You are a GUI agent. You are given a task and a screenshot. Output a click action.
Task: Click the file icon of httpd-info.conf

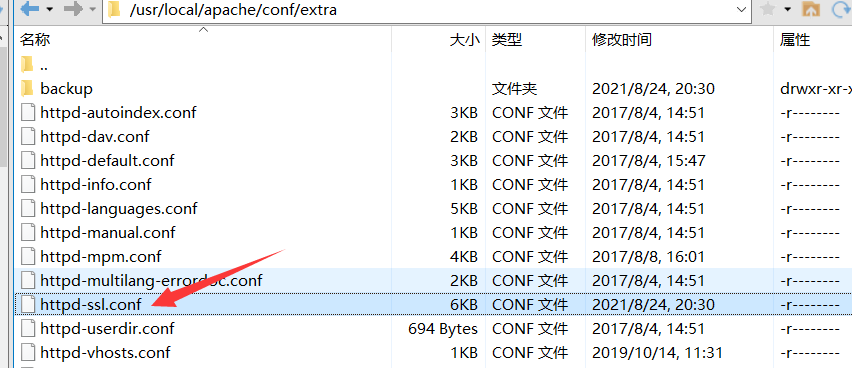coord(27,184)
